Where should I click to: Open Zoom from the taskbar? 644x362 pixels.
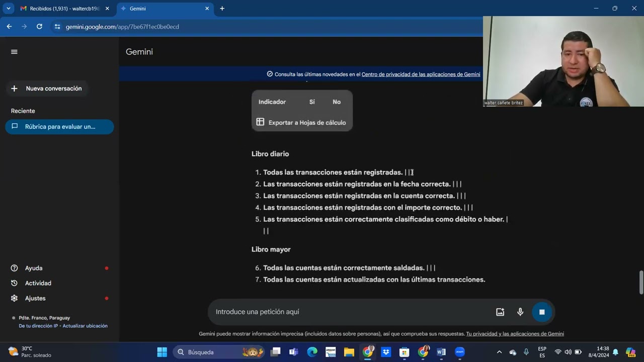point(460,352)
